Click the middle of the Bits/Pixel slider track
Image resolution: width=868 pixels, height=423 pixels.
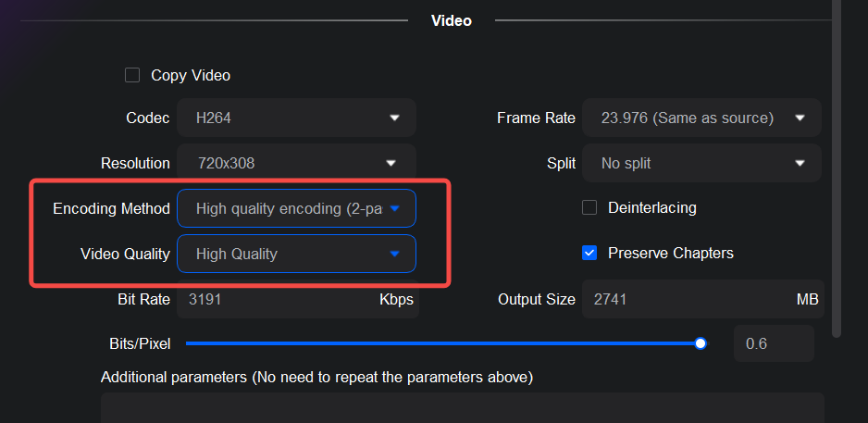(443, 343)
